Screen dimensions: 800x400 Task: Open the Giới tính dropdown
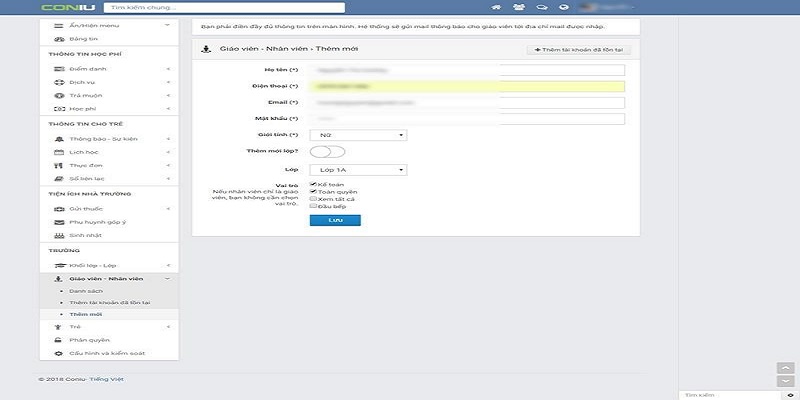(357, 134)
